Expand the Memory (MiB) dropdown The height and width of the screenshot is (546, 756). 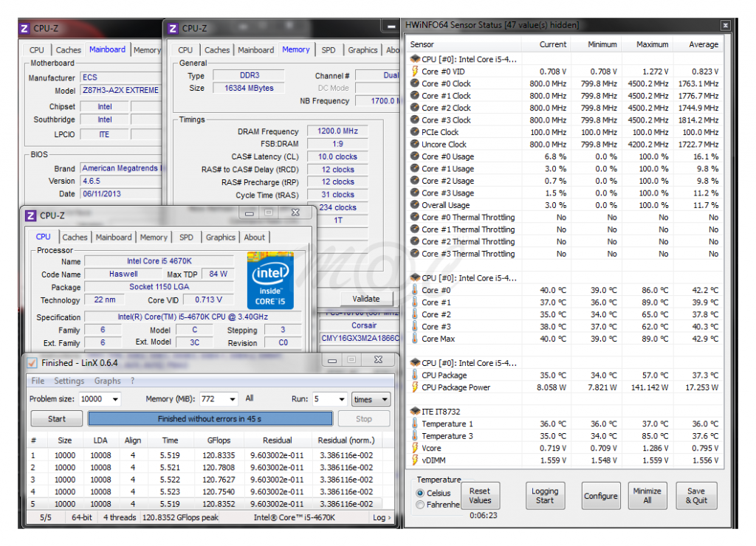point(219,399)
